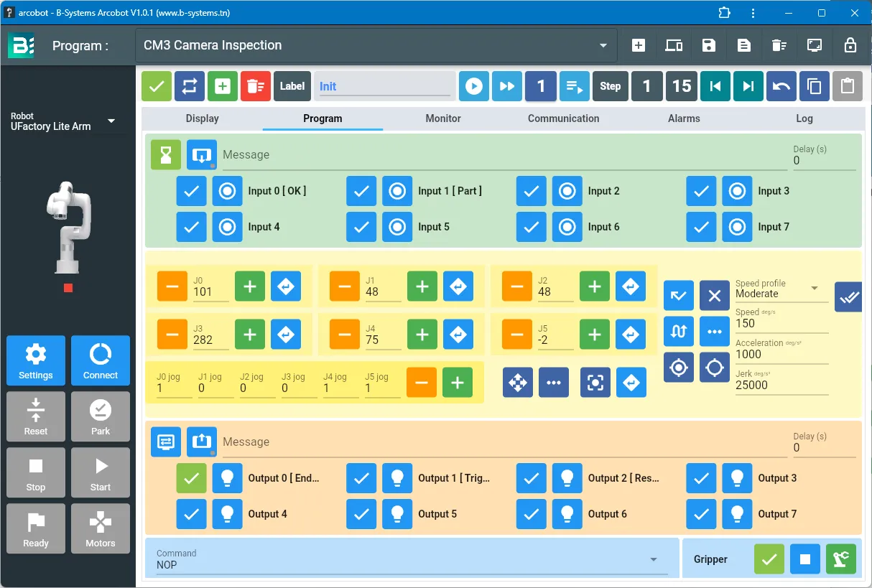Jump to the last step icon
This screenshot has width=872, height=588.
click(x=748, y=86)
